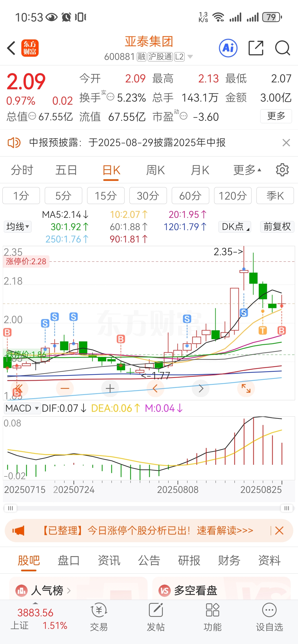Image resolution: width=298 pixels, height=644 pixels.
Task: Tap the 融 margin trading tag
Action: tap(141, 57)
